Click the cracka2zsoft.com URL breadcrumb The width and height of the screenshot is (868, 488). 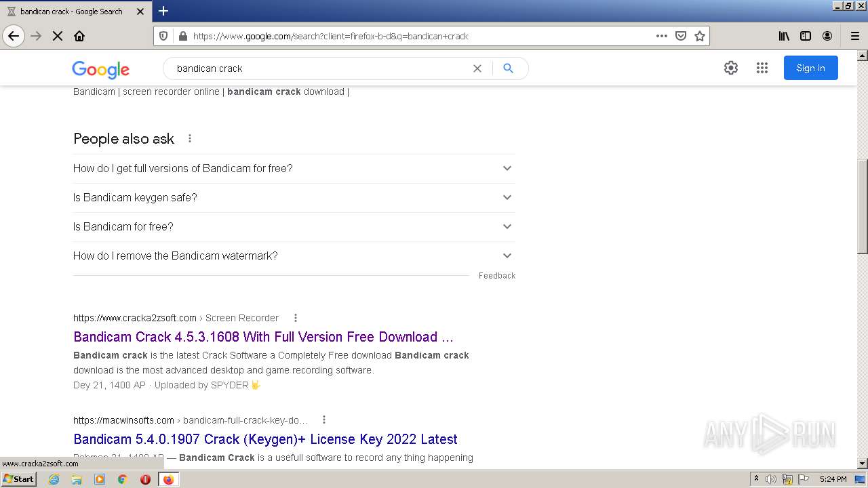click(x=176, y=318)
